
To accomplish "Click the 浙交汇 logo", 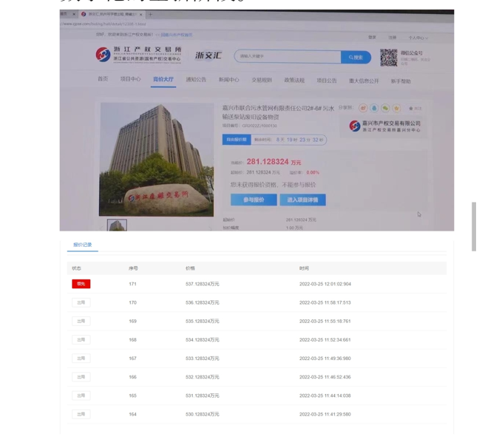I will click(208, 55).
